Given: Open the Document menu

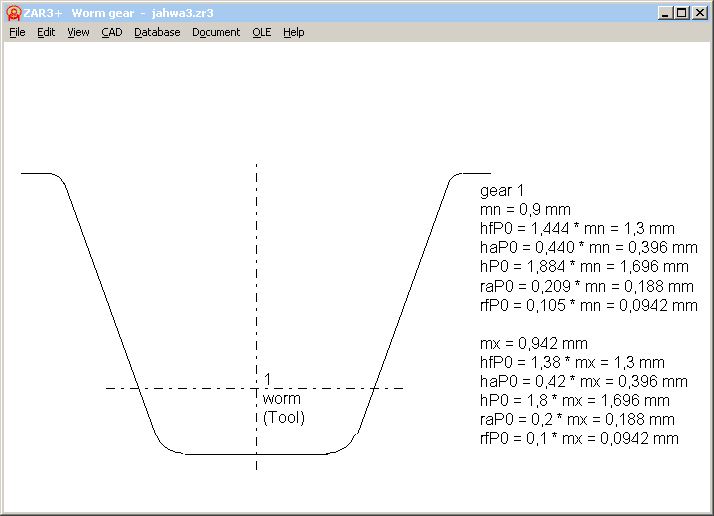Looking at the screenshot, I should (x=216, y=32).
